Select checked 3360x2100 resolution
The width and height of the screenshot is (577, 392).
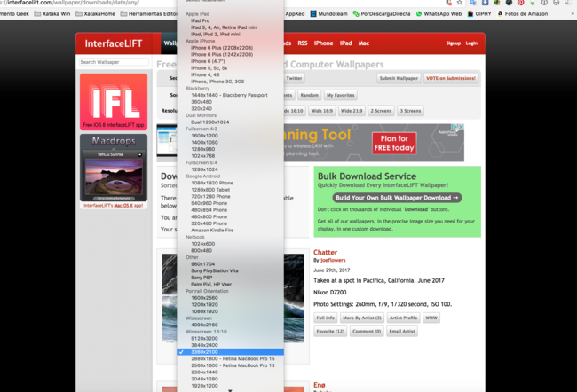click(231, 352)
